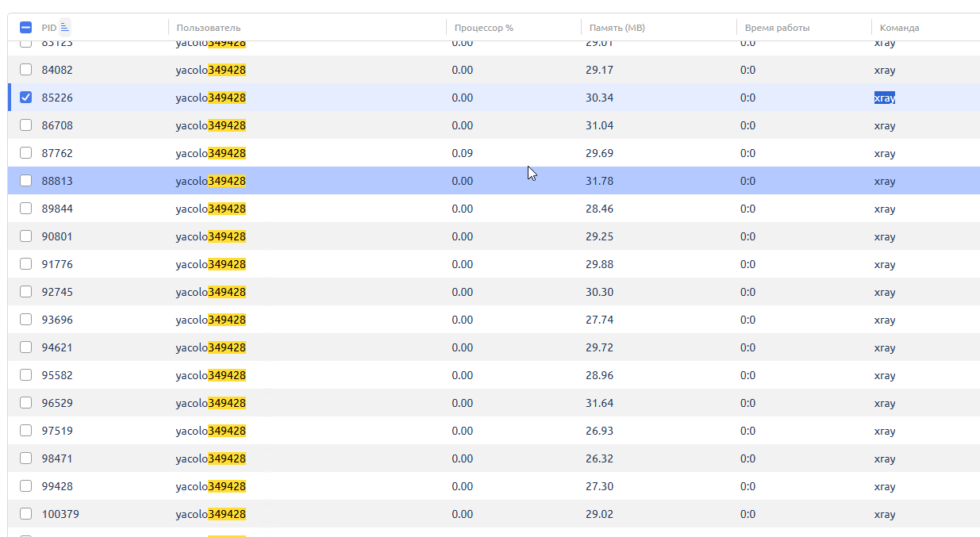Click the user name in row 86708
This screenshot has width=980, height=537.
coord(211,125)
